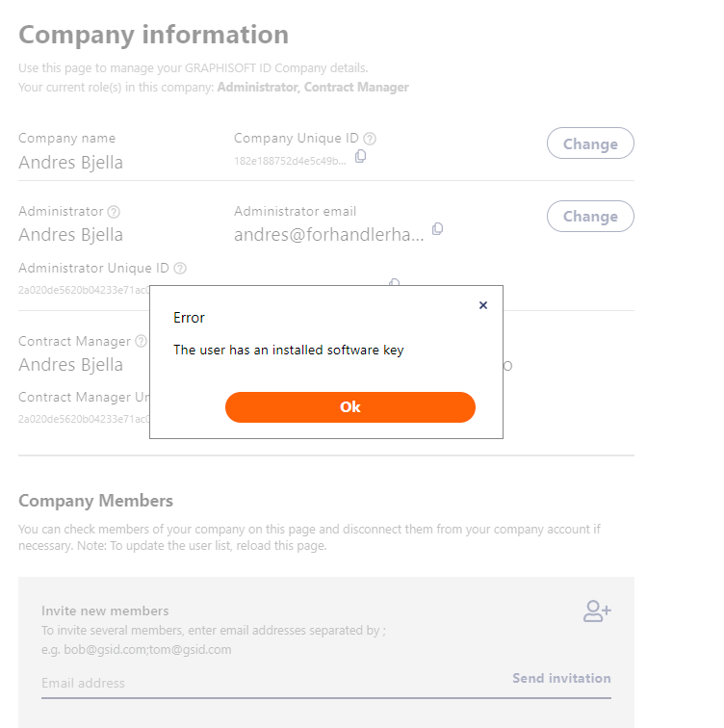Show help for the Contract Manager label
The width and height of the screenshot is (724, 728).
coord(142,341)
